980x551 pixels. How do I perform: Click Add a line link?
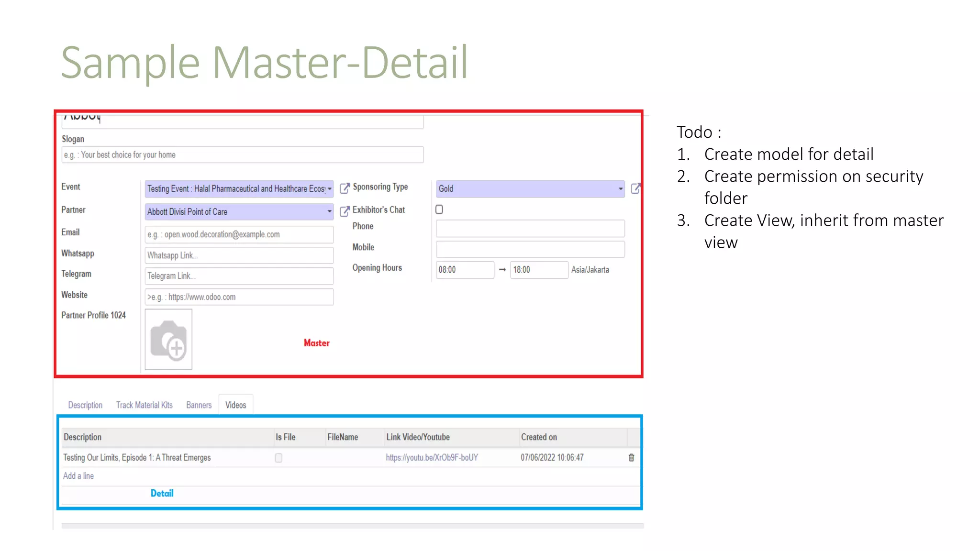click(x=78, y=476)
